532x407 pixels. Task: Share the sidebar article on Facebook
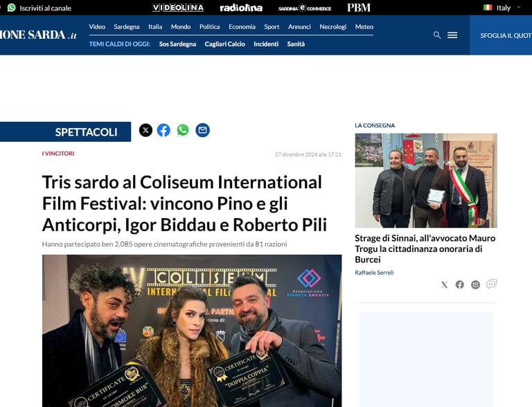point(460,284)
